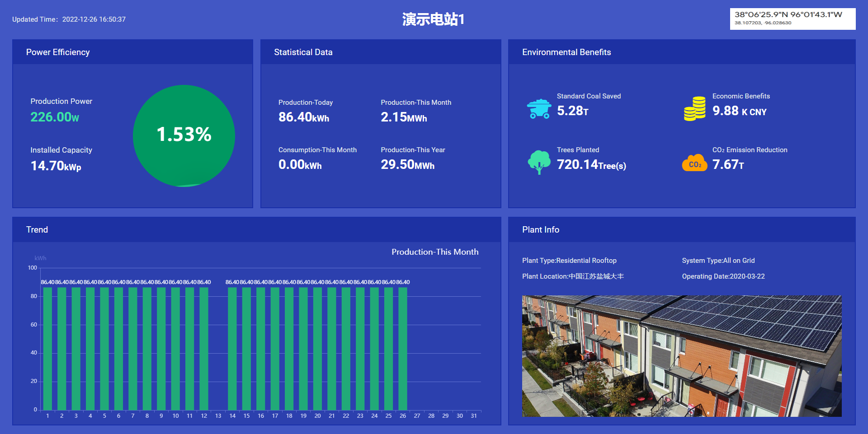Select the Statistical Data panel header
The height and width of the screenshot is (434, 868).
pos(381,52)
